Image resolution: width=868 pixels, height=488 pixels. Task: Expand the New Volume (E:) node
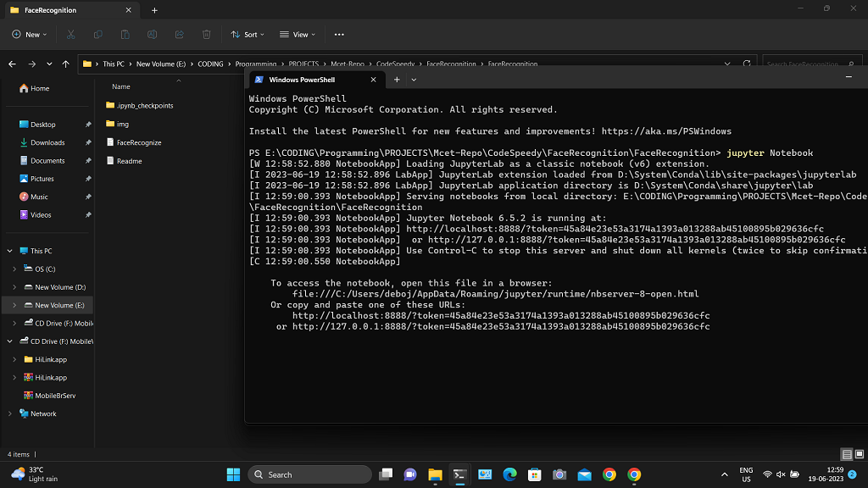coord(14,305)
